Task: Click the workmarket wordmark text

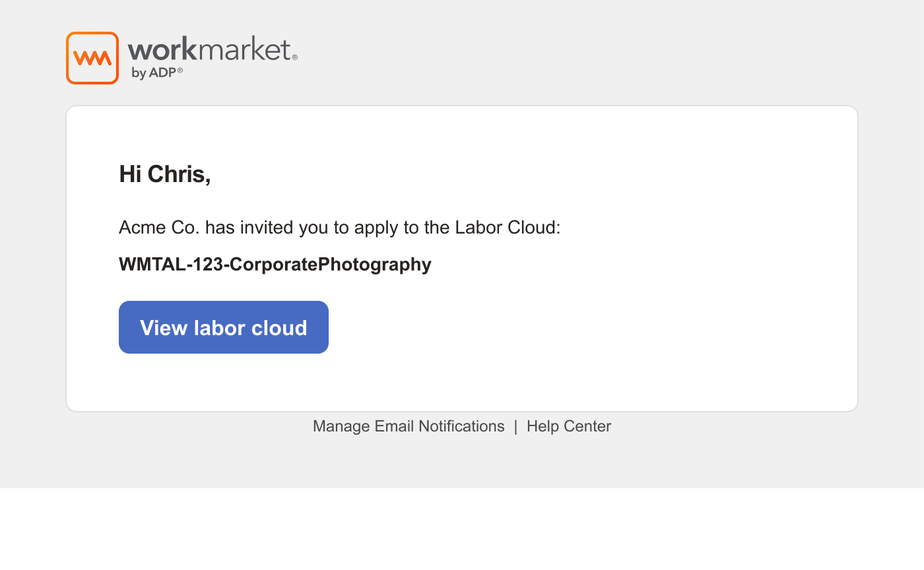Action: pos(209,50)
